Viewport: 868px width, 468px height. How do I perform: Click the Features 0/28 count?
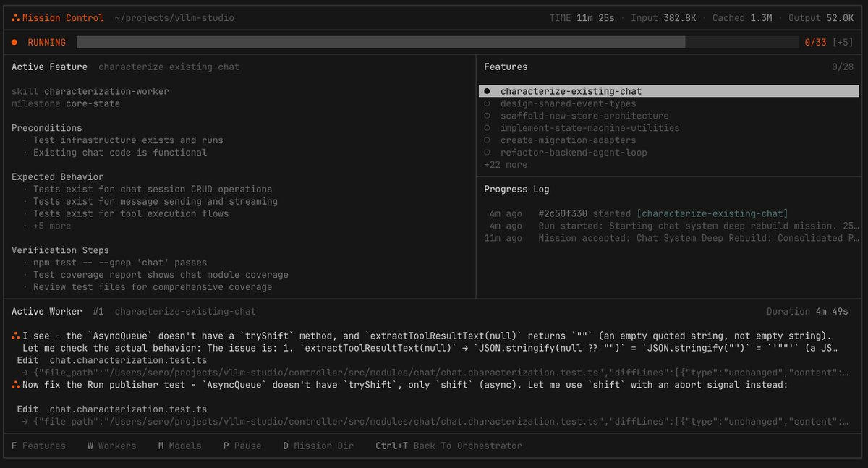[843, 67]
